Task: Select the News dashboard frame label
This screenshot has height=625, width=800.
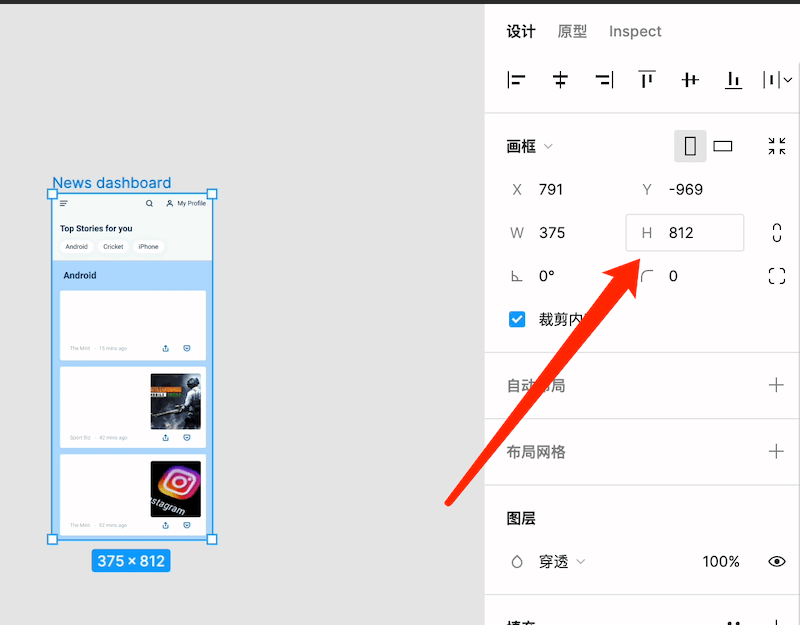Action: point(111,183)
